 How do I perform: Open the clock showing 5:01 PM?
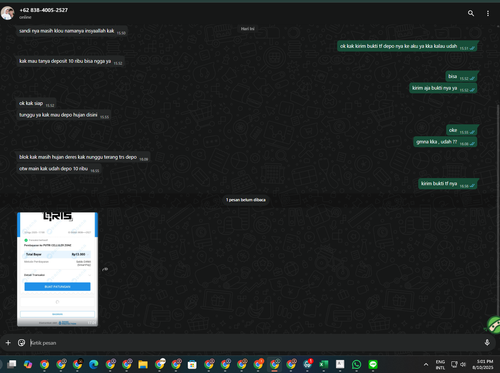483,364
